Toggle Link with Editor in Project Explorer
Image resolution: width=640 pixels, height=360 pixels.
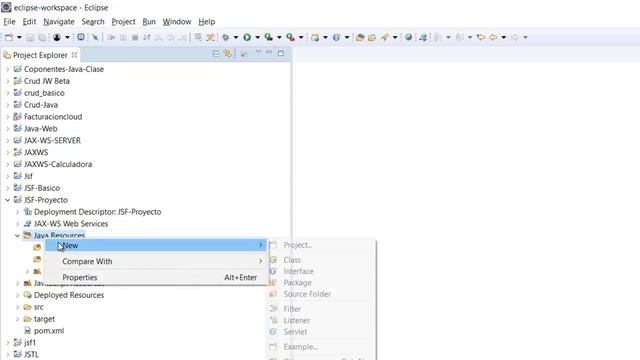point(228,53)
